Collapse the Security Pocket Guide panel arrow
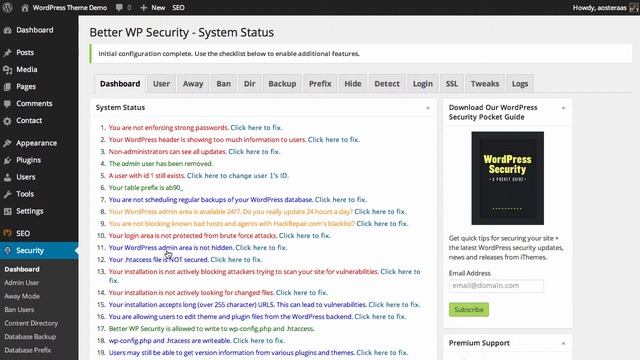640x360 pixels. [563, 108]
